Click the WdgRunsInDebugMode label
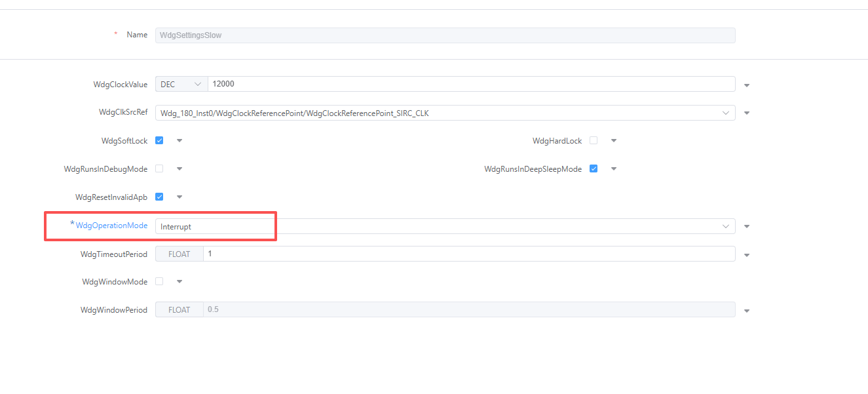This screenshot has height=394, width=868. pos(105,169)
